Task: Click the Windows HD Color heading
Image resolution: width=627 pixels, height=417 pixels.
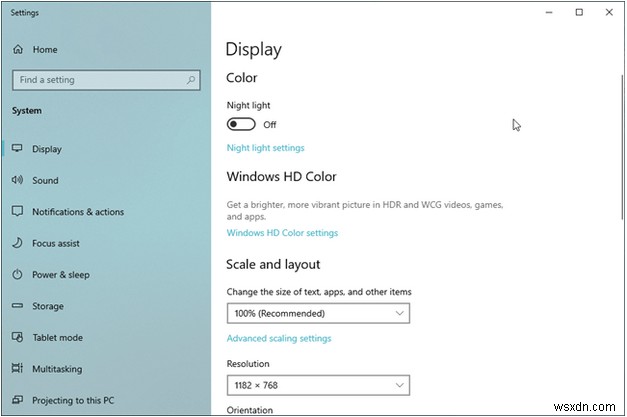Action: pyautogui.click(x=282, y=176)
